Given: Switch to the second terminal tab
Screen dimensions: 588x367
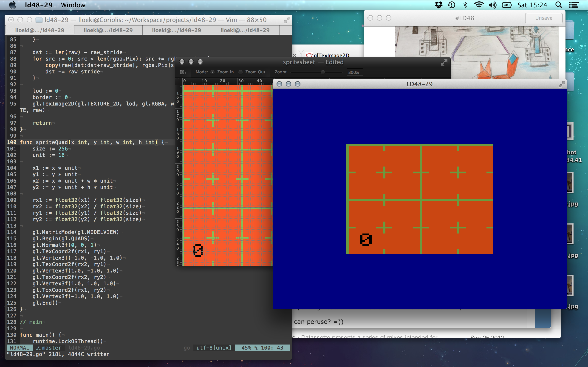Looking at the screenshot, I should coord(108,30).
